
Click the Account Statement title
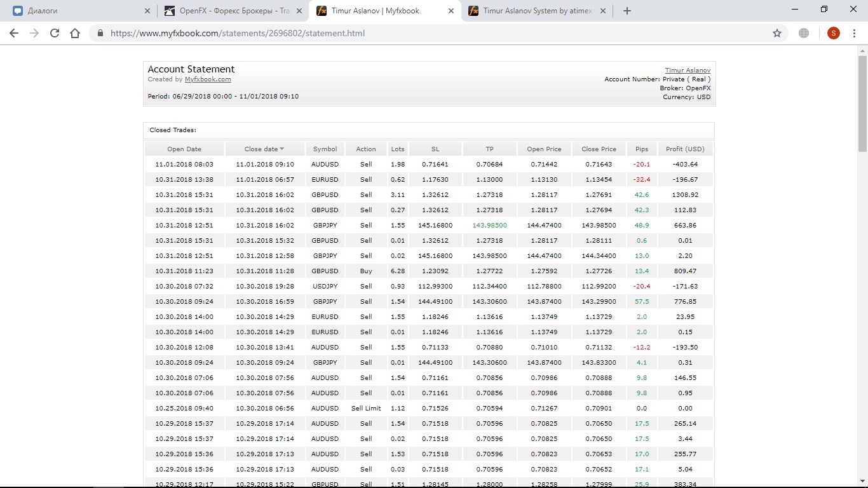tap(191, 69)
